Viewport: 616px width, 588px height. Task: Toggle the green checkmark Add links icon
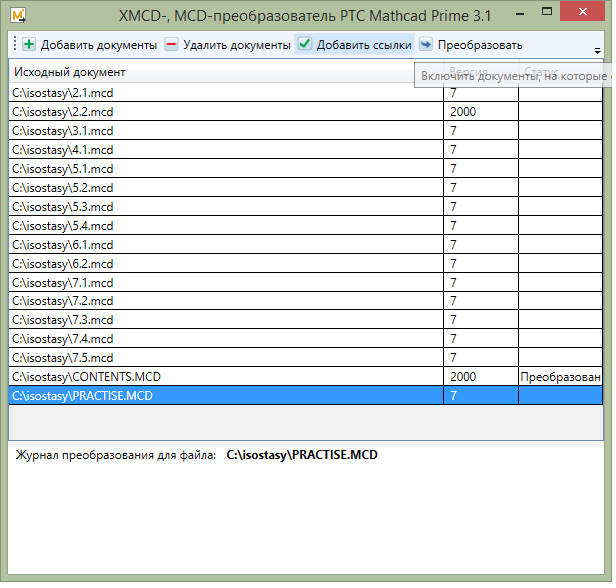pos(304,44)
